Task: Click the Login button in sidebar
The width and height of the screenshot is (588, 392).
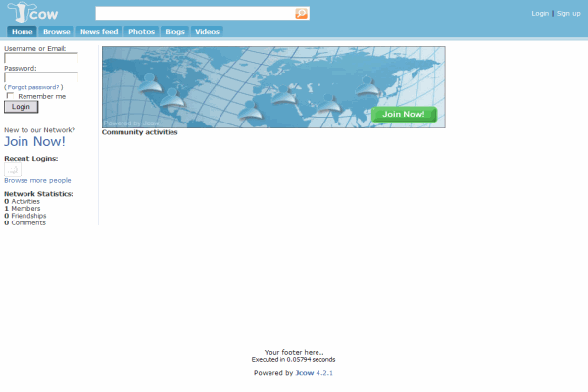Action: [x=21, y=107]
